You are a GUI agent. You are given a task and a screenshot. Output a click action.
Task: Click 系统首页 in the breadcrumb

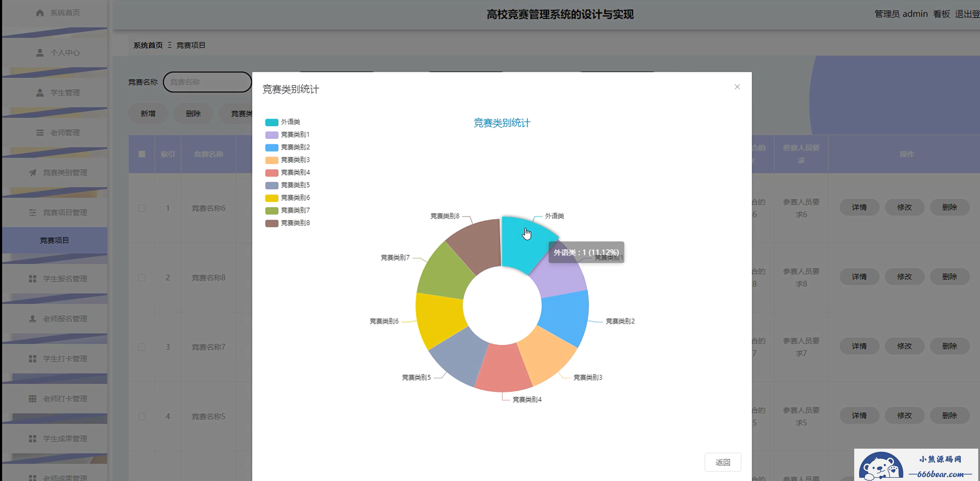148,45
